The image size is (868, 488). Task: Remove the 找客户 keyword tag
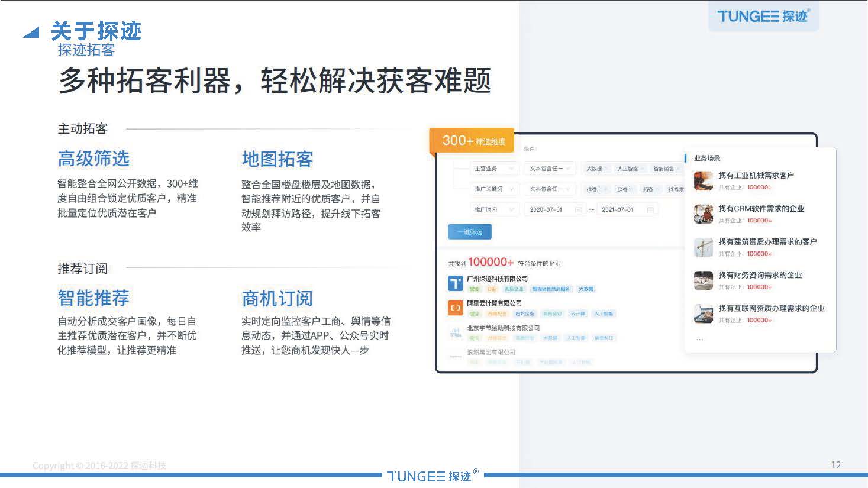click(x=605, y=189)
